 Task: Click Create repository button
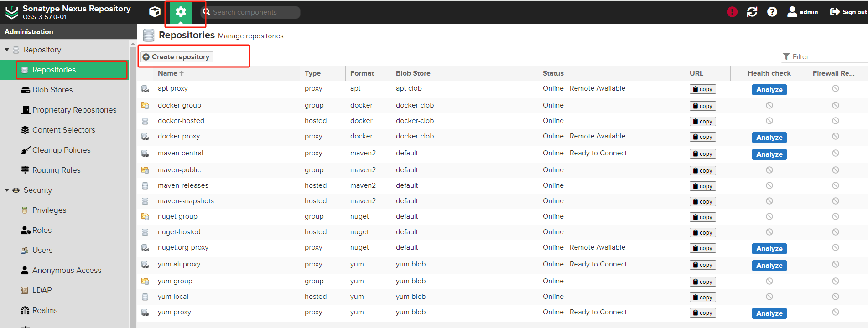pyautogui.click(x=177, y=57)
